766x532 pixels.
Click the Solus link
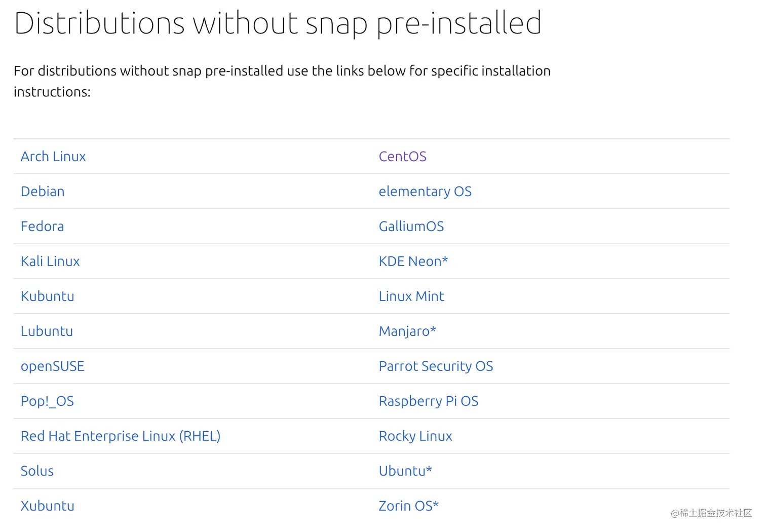pyautogui.click(x=37, y=471)
